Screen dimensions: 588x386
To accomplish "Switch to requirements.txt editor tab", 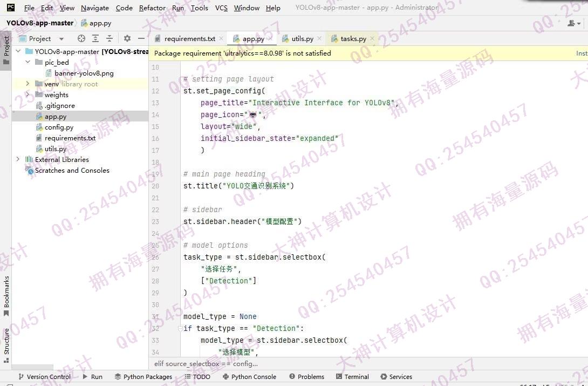I will point(190,39).
